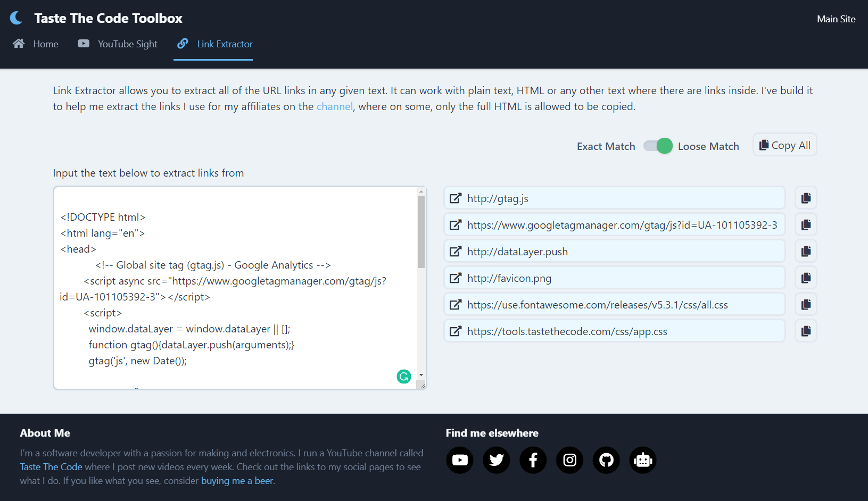
Task: Open the YouTube social icon
Action: 460,460
